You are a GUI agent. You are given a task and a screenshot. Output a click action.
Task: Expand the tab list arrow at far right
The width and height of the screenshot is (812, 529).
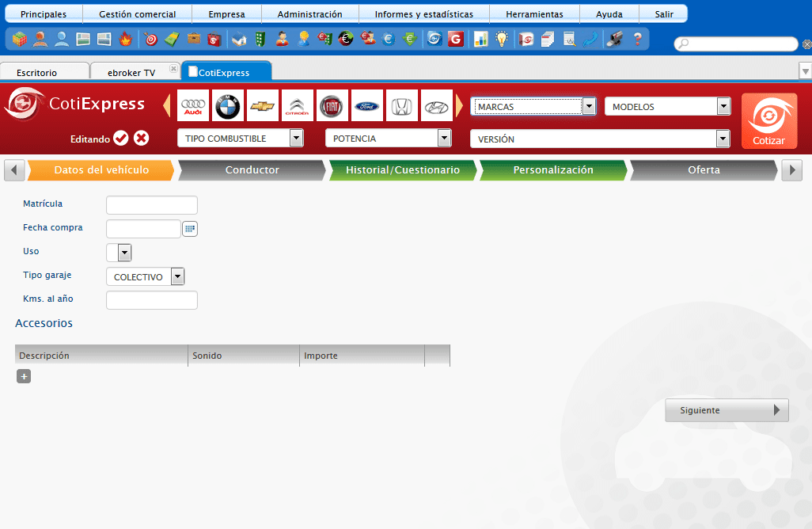pyautogui.click(x=805, y=71)
